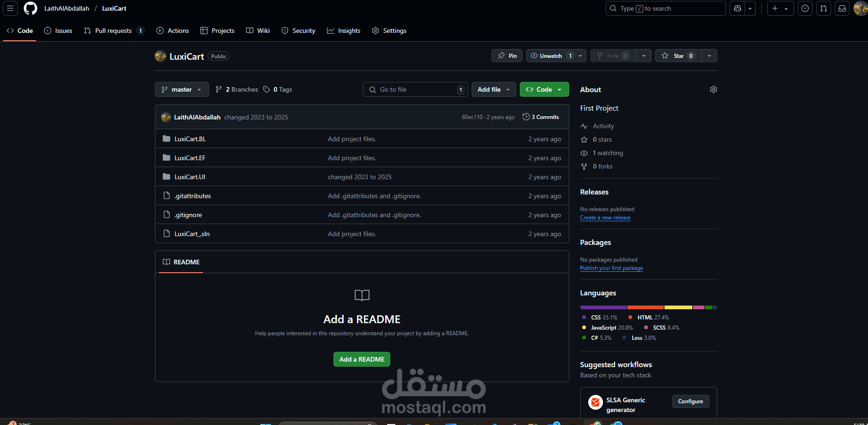Select the README tab in the file panel
The image size is (868, 425).
click(x=181, y=262)
